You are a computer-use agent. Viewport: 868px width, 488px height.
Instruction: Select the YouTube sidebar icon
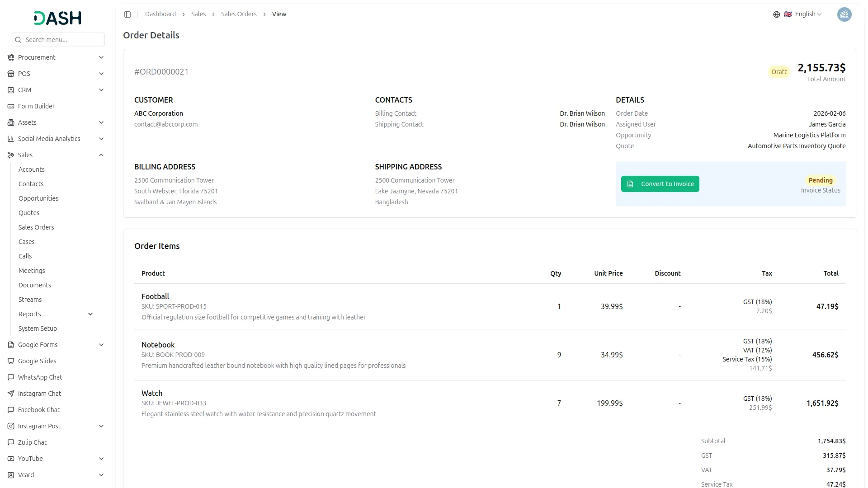pos(10,459)
